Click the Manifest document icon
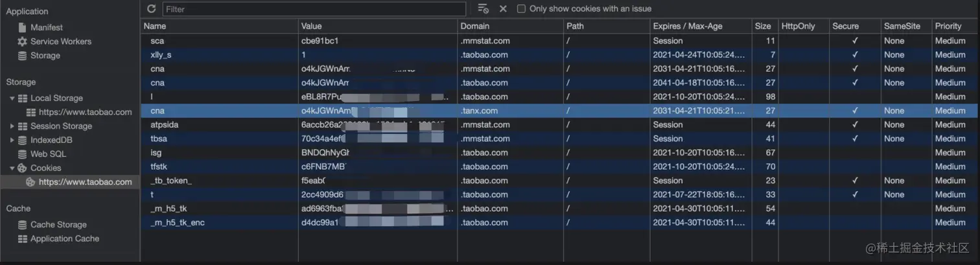The height and width of the screenshot is (265, 980). (23, 27)
